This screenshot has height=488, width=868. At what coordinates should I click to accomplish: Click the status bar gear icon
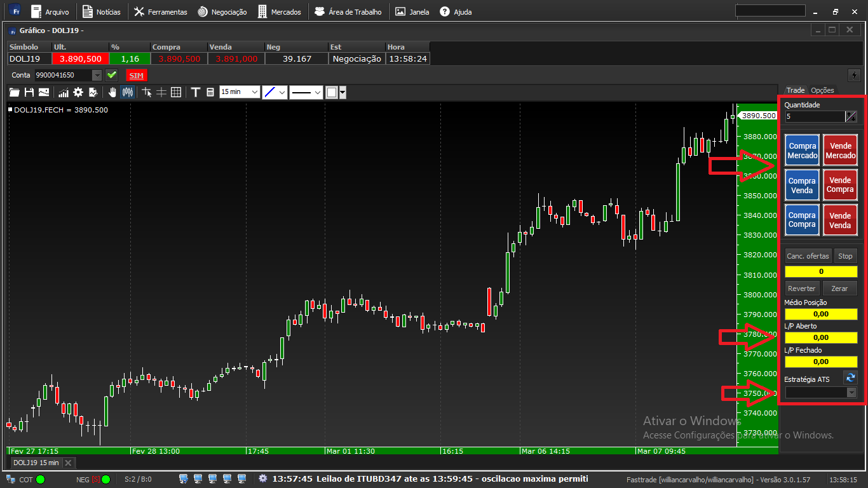coord(263,478)
